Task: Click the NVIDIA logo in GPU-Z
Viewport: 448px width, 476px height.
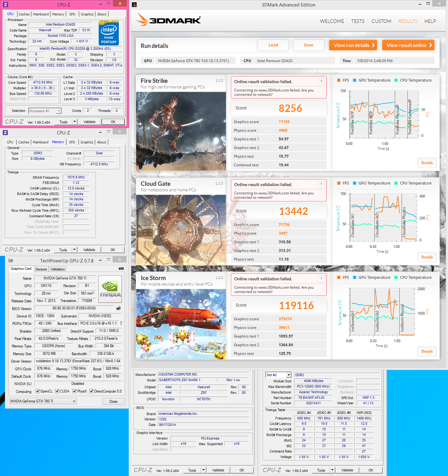Action: (x=110, y=289)
